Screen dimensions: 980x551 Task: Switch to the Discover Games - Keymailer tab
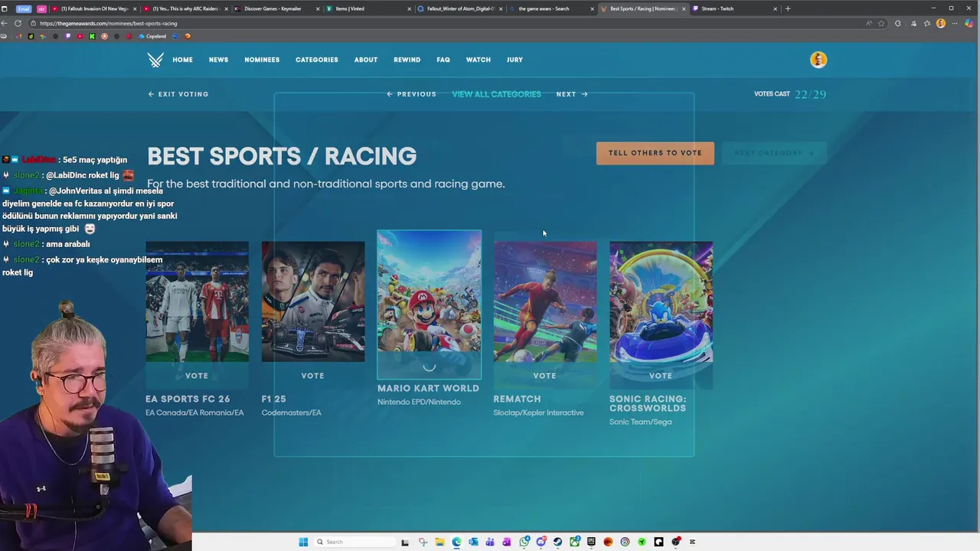[276, 8]
